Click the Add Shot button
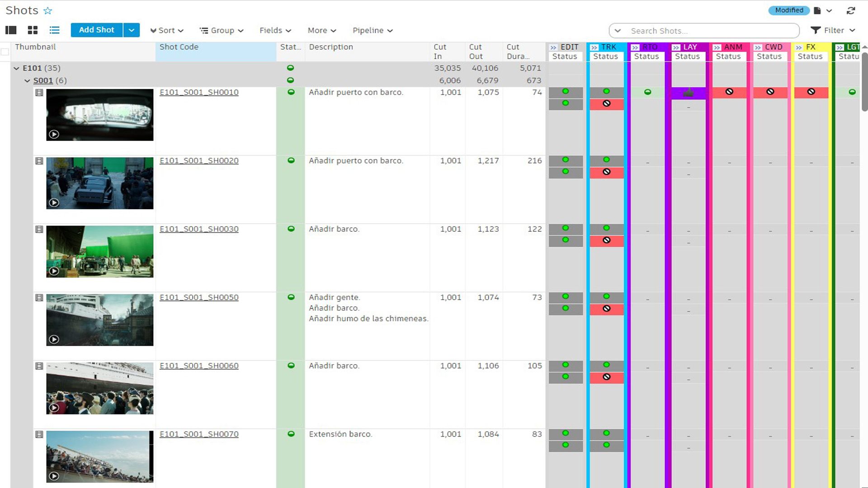 coord(96,30)
